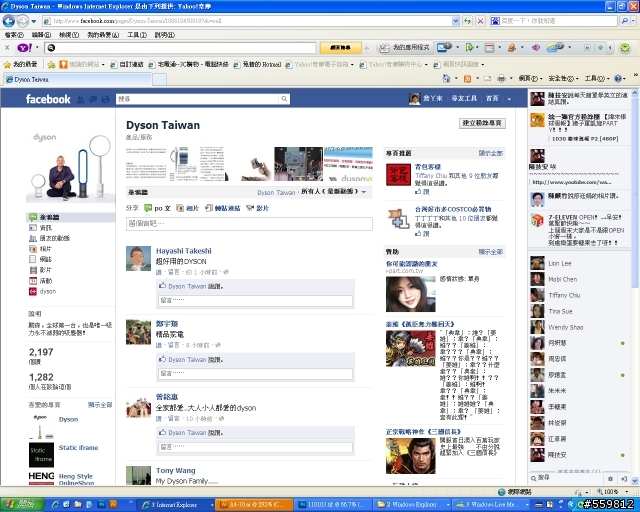The width and height of the screenshot is (640, 512).
Task: Click the magnifier in Facebook search box
Action: click(x=284, y=99)
